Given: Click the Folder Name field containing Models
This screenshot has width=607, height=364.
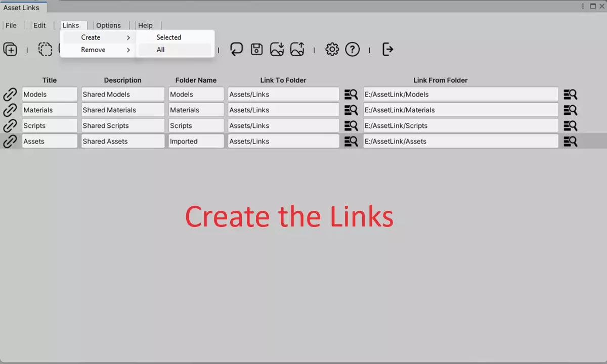Looking at the screenshot, I should coord(196,95).
